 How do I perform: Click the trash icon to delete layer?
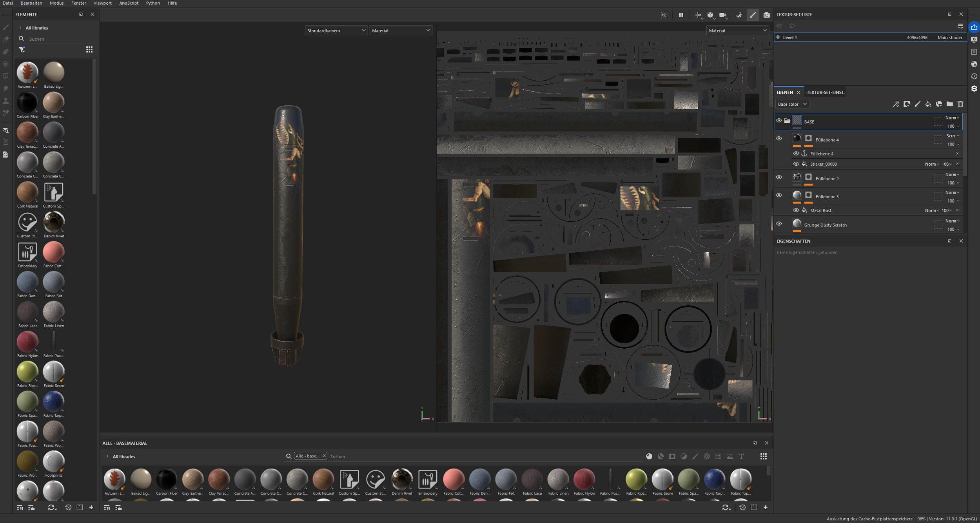click(x=960, y=104)
